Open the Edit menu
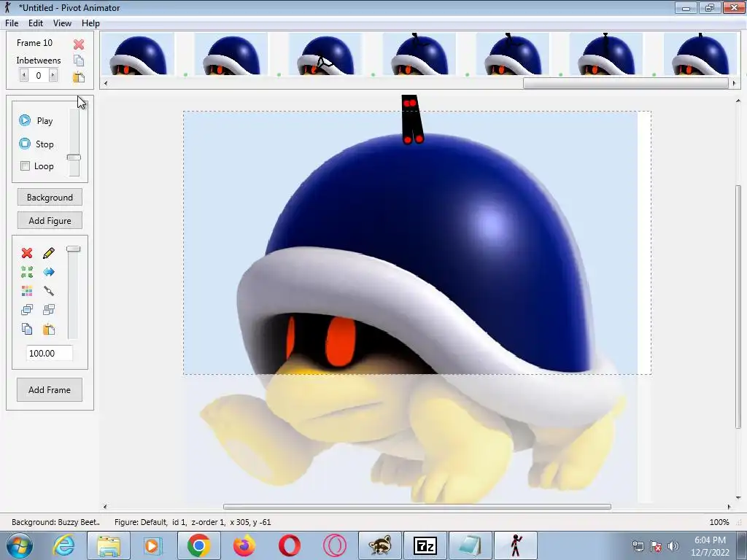 36,23
